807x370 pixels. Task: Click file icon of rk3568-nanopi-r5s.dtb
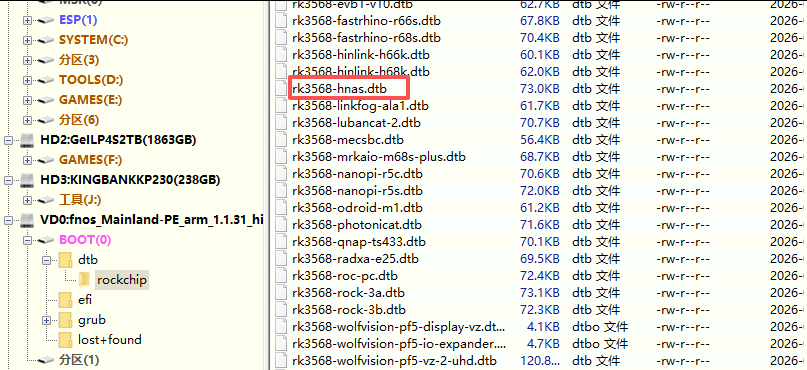(280, 191)
